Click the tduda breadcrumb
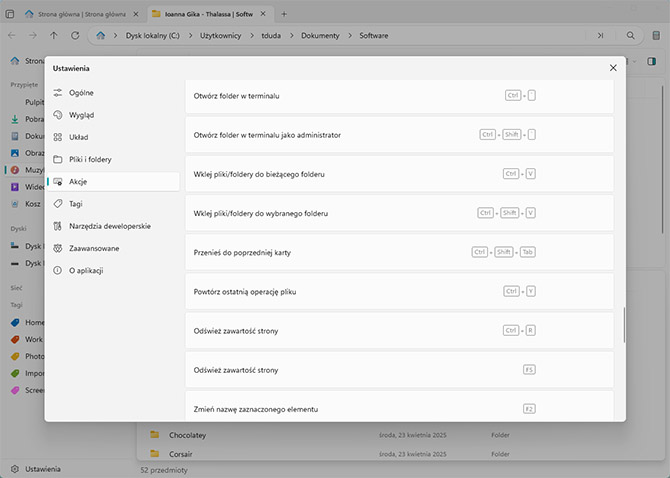Image resolution: width=670 pixels, height=478 pixels. (x=271, y=36)
